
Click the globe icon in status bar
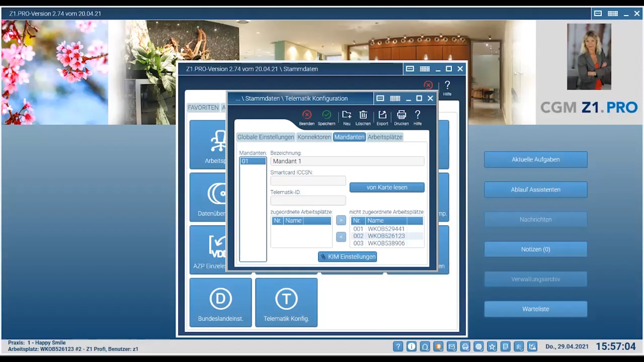[x=478, y=347]
